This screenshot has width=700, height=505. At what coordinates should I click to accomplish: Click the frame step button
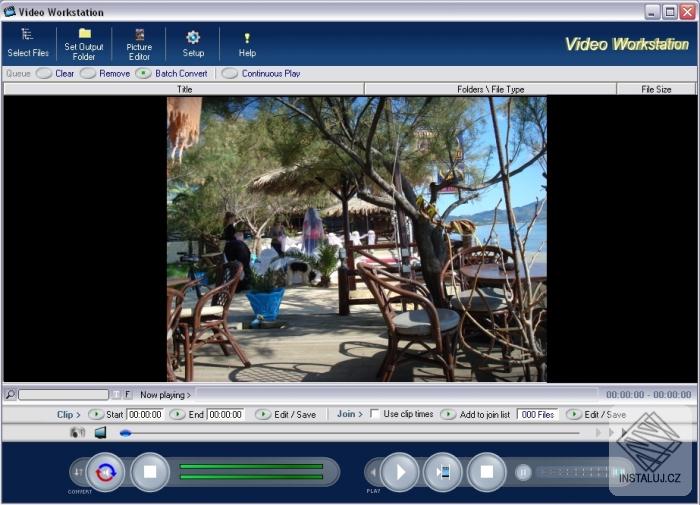pos(443,472)
